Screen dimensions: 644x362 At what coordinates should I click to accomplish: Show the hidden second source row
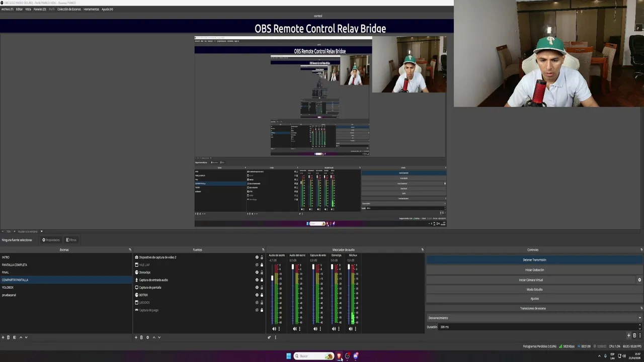point(257,265)
